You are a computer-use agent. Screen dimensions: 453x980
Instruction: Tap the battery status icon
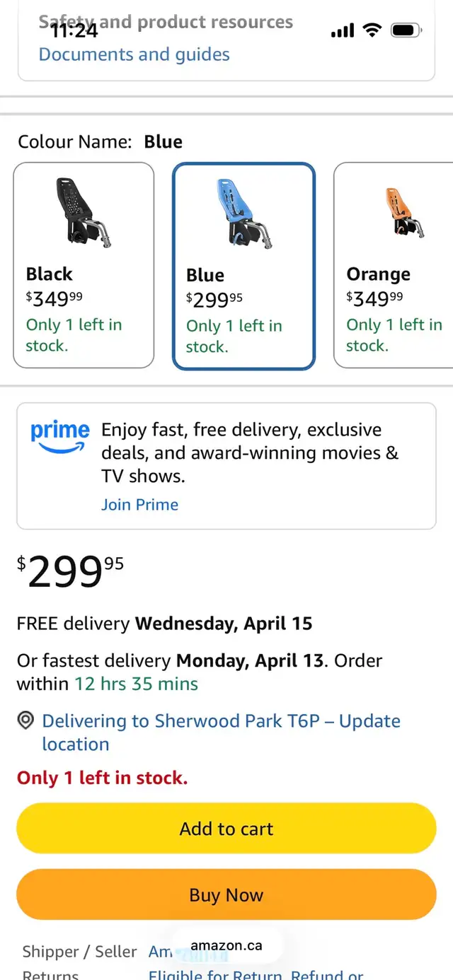406,30
